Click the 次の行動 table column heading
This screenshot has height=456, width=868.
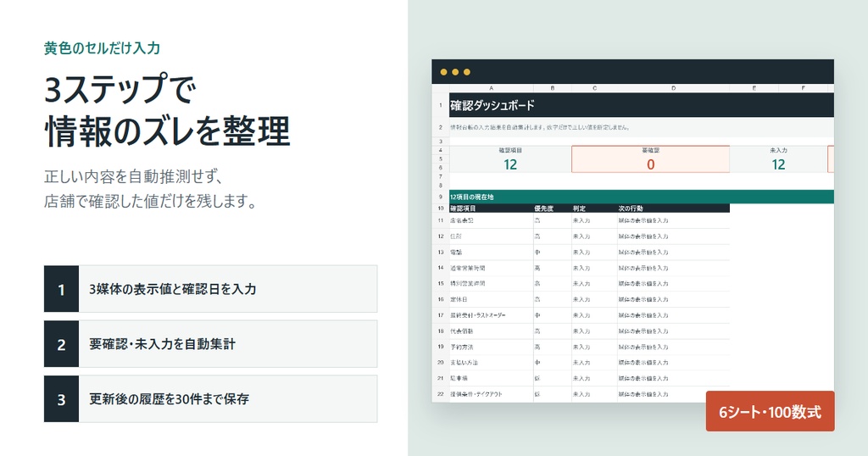pos(674,208)
